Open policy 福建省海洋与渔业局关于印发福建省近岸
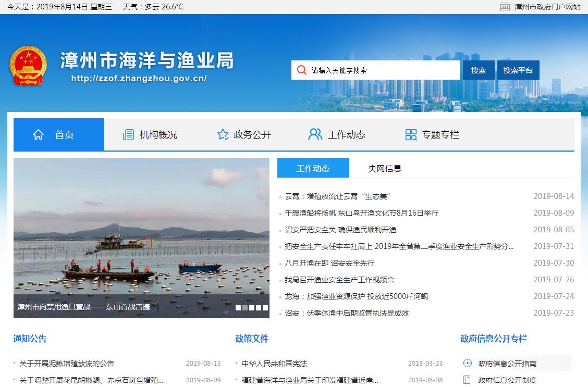This screenshot has height=387, width=588. [310, 380]
